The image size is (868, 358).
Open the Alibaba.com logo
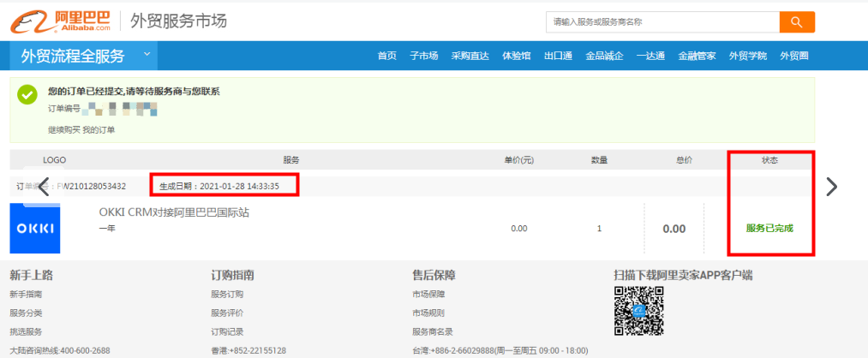tap(60, 21)
